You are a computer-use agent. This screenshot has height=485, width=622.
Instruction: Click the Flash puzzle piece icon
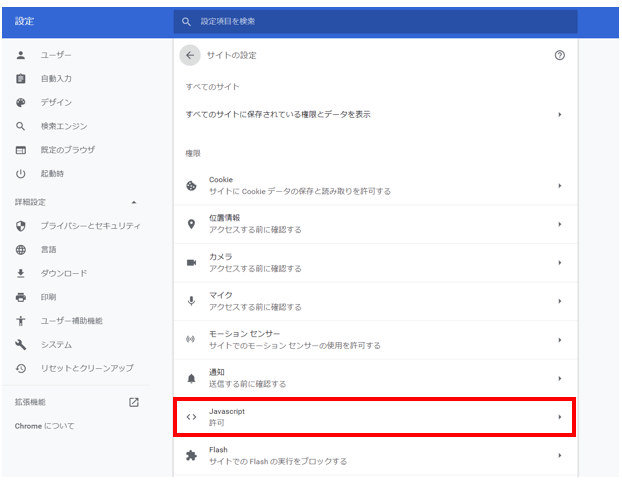pos(191,456)
